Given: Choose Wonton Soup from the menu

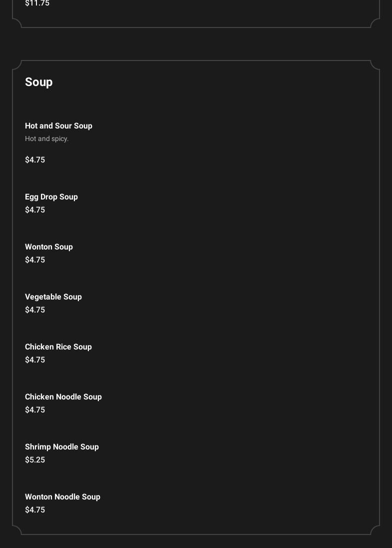Looking at the screenshot, I should click(x=49, y=247).
